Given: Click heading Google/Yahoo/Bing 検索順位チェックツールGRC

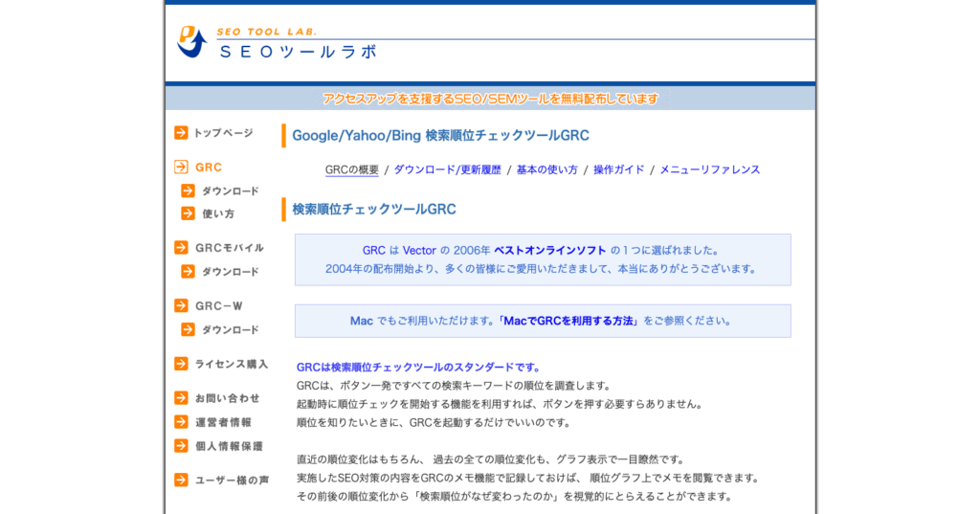Looking at the screenshot, I should click(440, 136).
